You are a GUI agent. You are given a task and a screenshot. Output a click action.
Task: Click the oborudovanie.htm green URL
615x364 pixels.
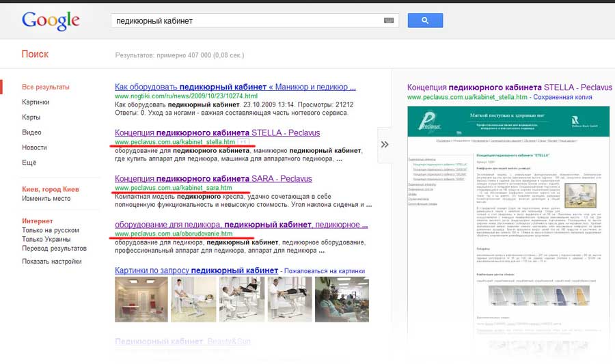coord(174,234)
